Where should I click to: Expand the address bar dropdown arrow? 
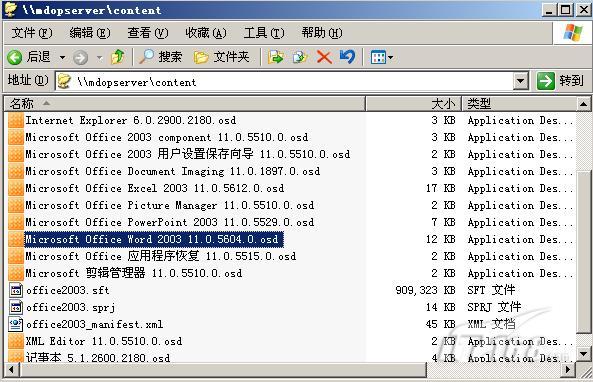pos(521,81)
